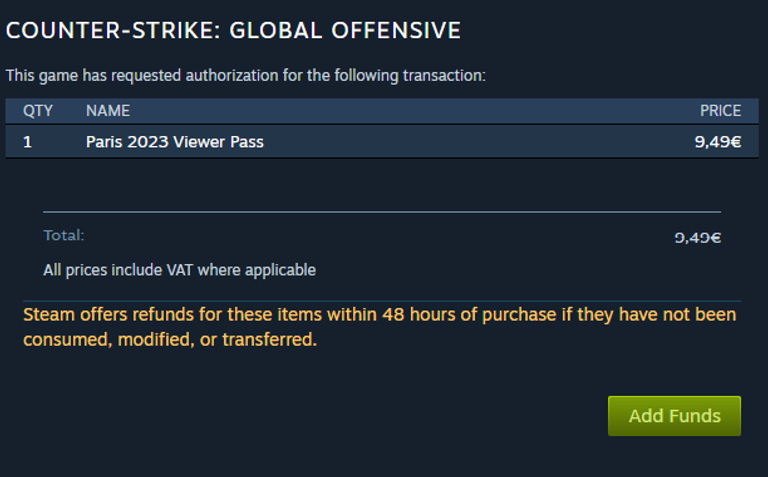
Task: Click the NAME column header
Action: coord(108,111)
